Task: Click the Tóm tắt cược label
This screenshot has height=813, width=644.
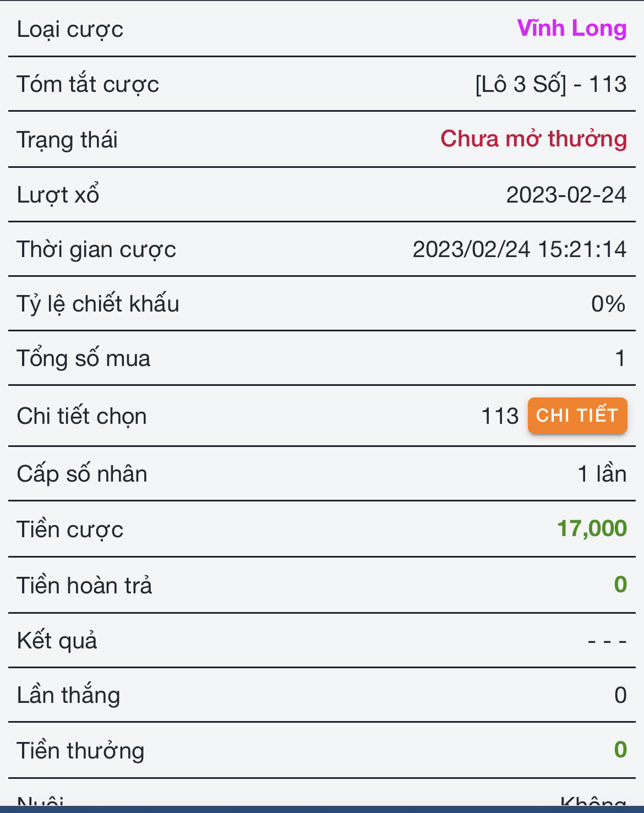Action: pyautogui.click(x=88, y=85)
